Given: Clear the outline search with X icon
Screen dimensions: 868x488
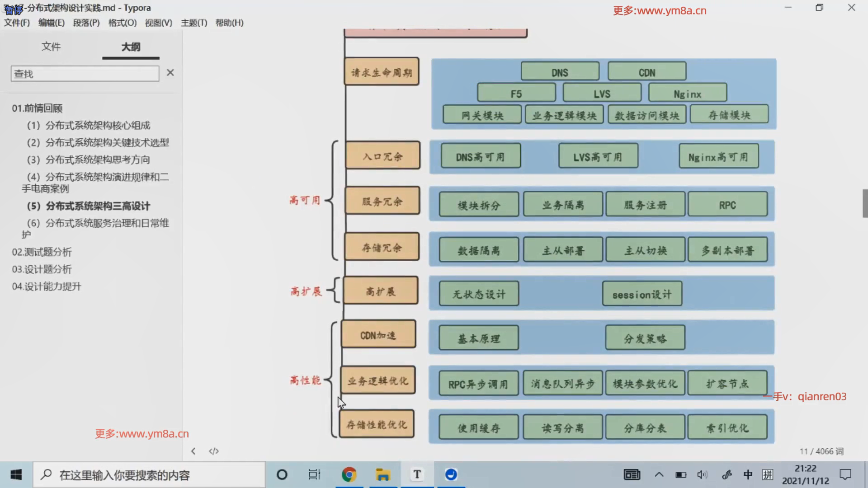Looking at the screenshot, I should click(170, 73).
